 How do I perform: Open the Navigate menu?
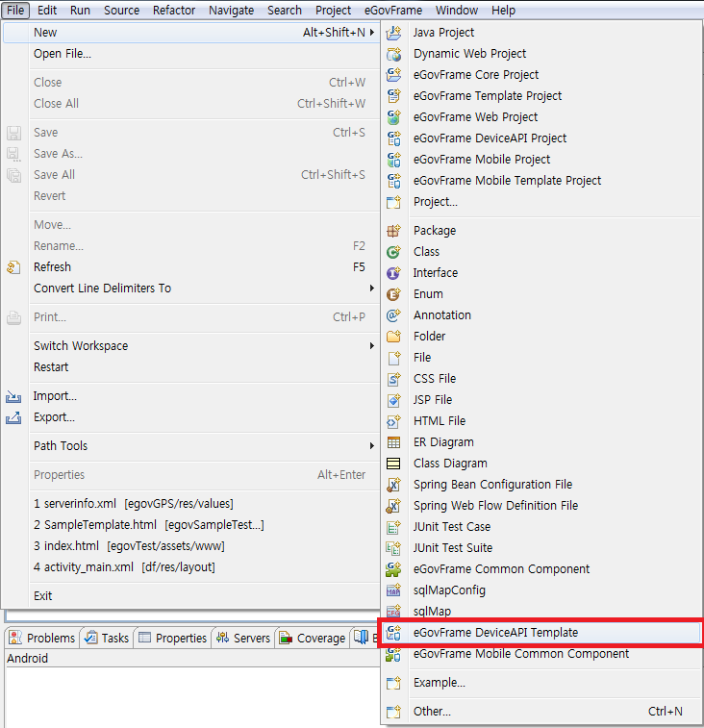(x=231, y=11)
